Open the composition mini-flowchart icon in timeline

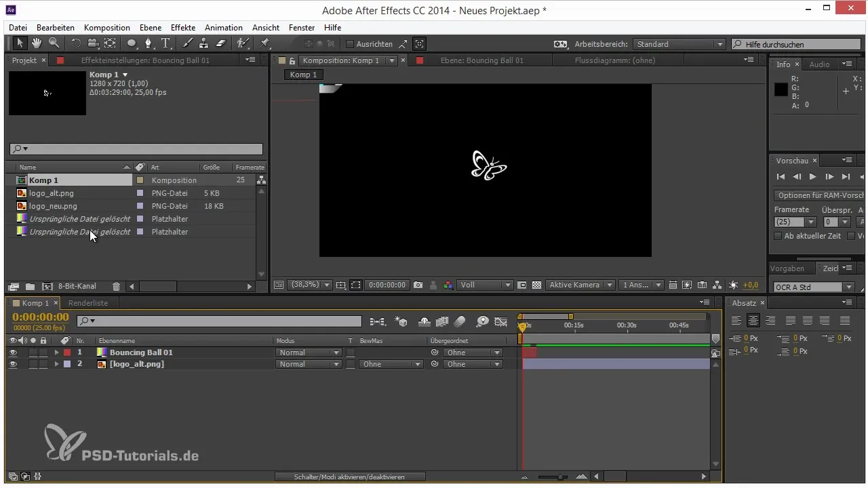point(377,321)
